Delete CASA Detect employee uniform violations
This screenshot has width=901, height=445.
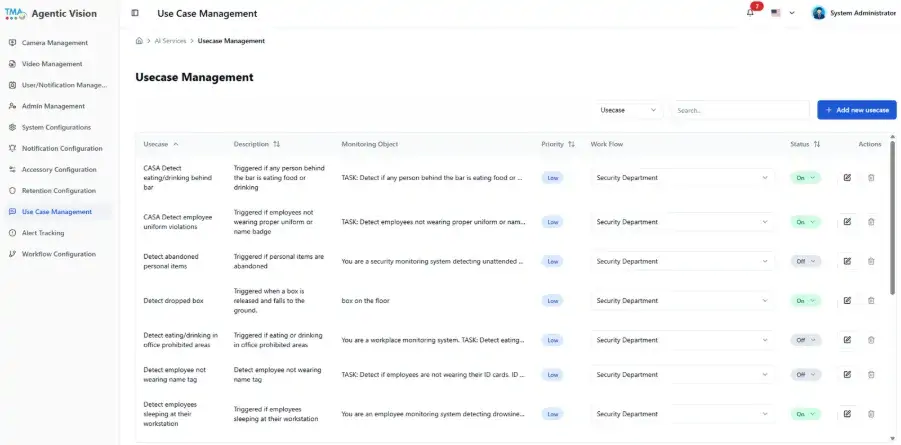point(871,221)
